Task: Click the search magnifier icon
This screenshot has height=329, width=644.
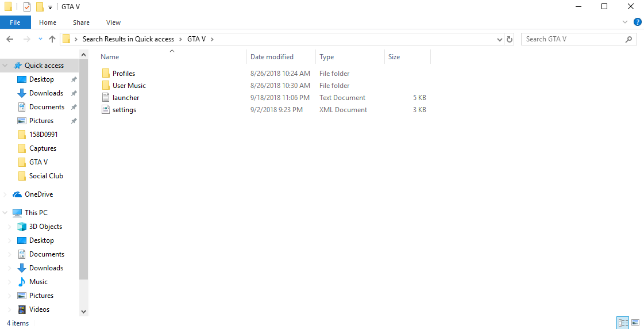Action: (x=628, y=39)
